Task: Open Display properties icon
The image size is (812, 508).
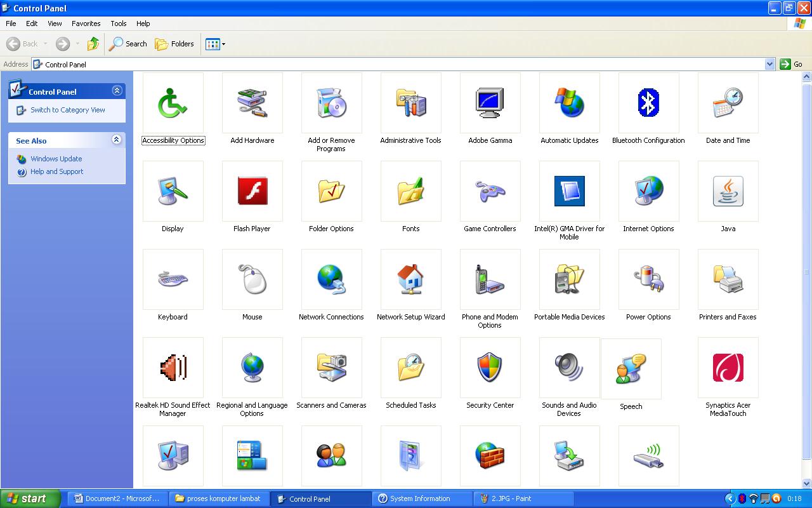Action: 173,191
